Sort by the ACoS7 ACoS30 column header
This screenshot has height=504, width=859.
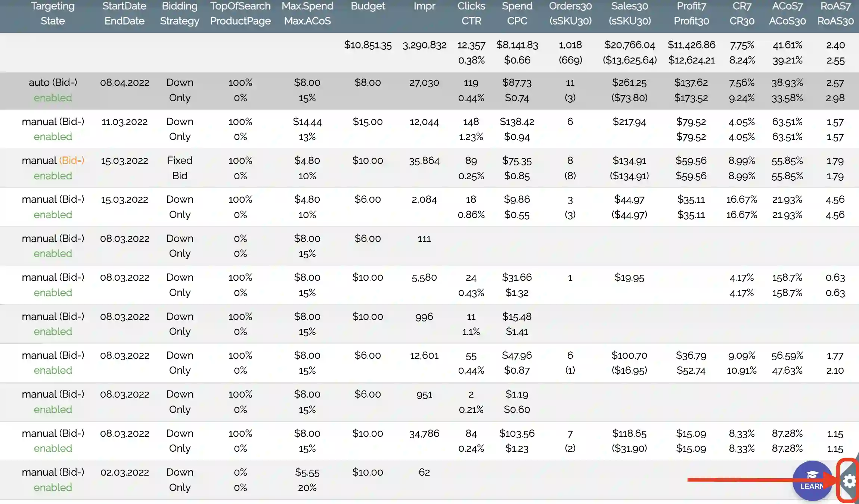click(x=787, y=13)
